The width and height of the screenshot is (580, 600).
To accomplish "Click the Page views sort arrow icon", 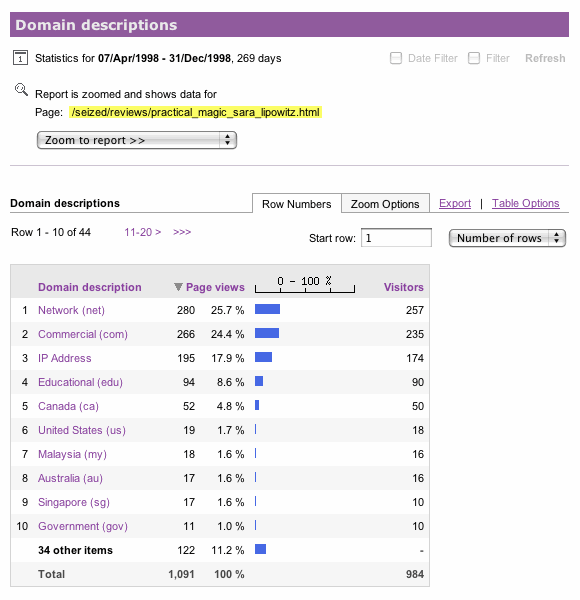I will [x=178, y=287].
